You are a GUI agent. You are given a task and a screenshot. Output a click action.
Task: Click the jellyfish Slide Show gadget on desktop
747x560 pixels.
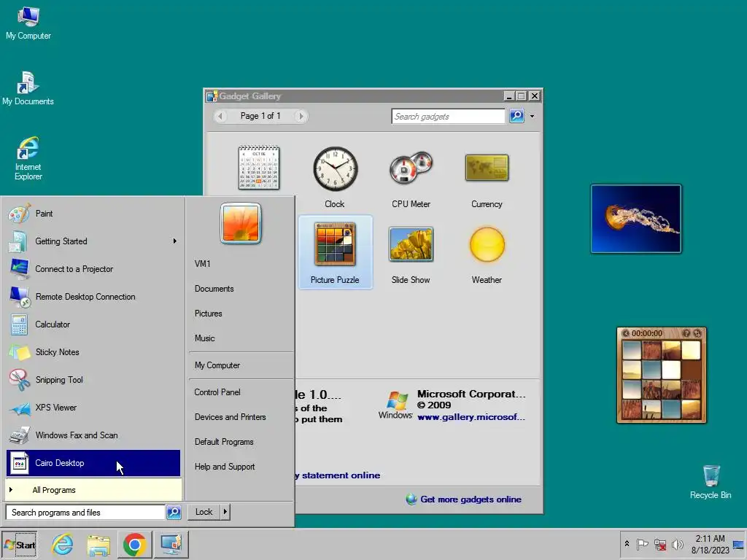coord(636,219)
